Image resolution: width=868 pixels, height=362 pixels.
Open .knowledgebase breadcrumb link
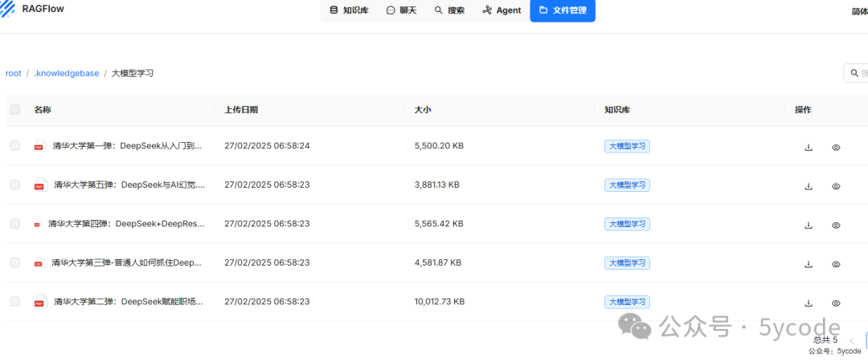click(x=67, y=73)
